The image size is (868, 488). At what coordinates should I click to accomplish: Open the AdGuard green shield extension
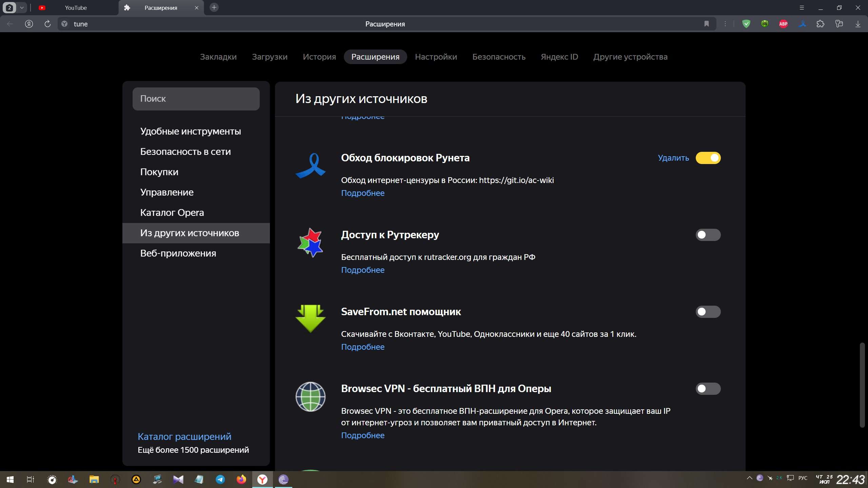746,24
